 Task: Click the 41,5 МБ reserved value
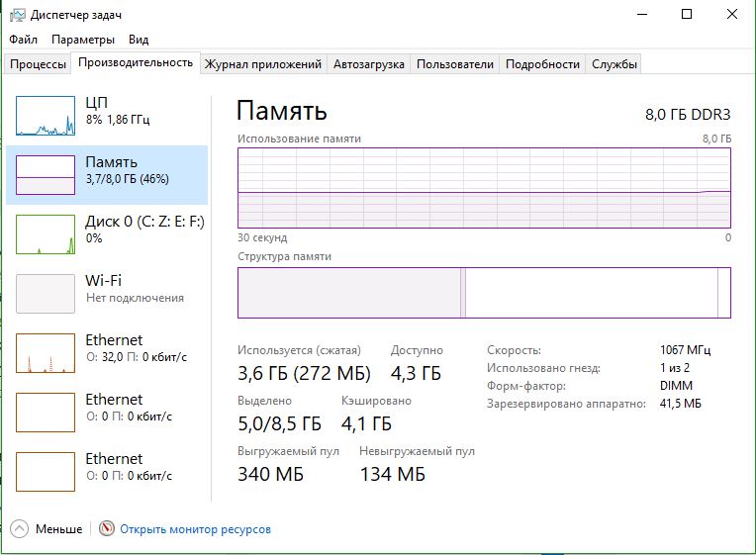point(681,404)
